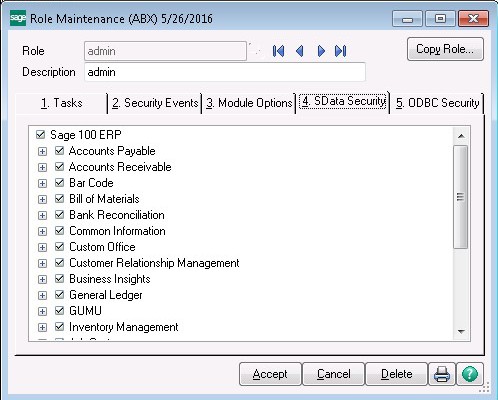Click in the Role input field
The height and width of the screenshot is (400, 498).
tap(165, 51)
